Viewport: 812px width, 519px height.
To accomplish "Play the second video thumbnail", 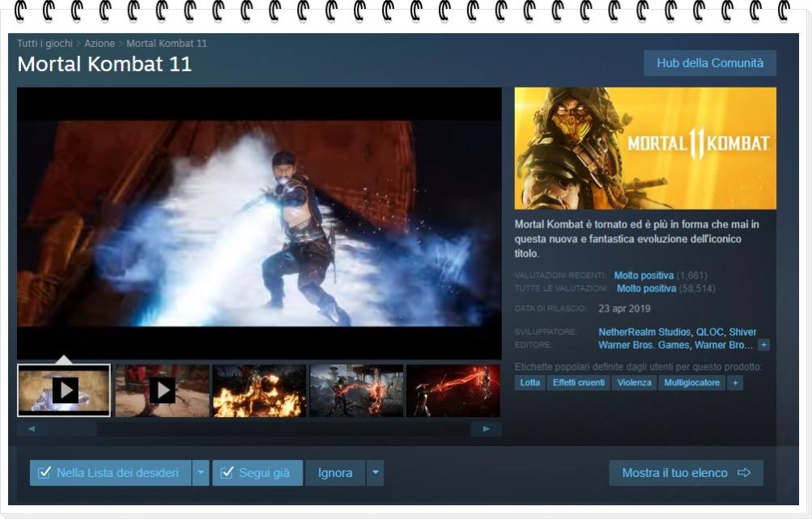I will coord(161,389).
